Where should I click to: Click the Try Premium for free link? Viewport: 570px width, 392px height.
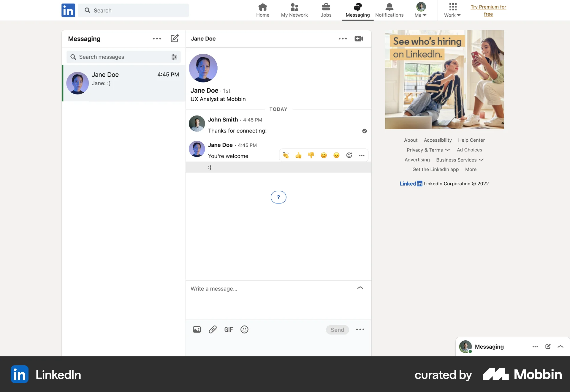pos(489,10)
